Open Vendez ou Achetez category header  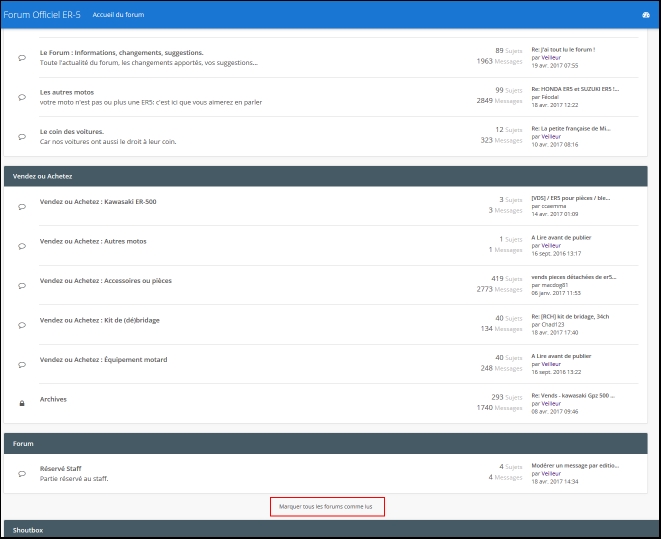click(42, 177)
